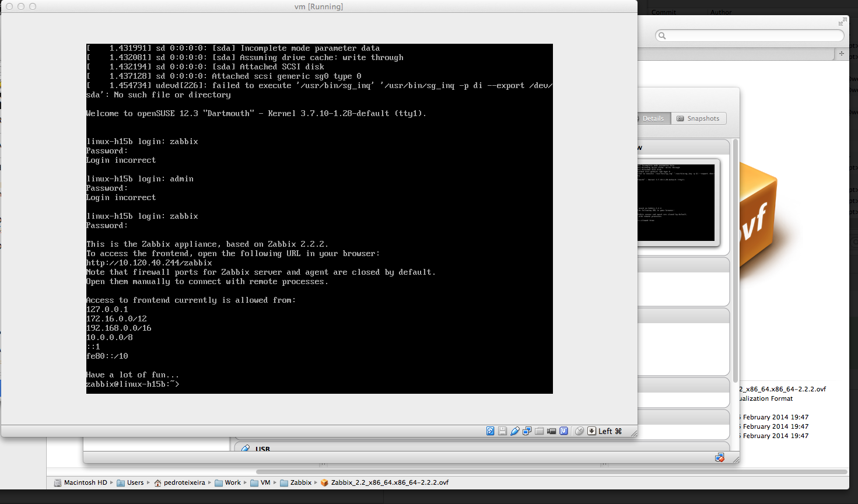Image resolution: width=858 pixels, height=504 pixels.
Task: Switch to the Details tab in VirtualBox Manager
Action: tap(653, 118)
